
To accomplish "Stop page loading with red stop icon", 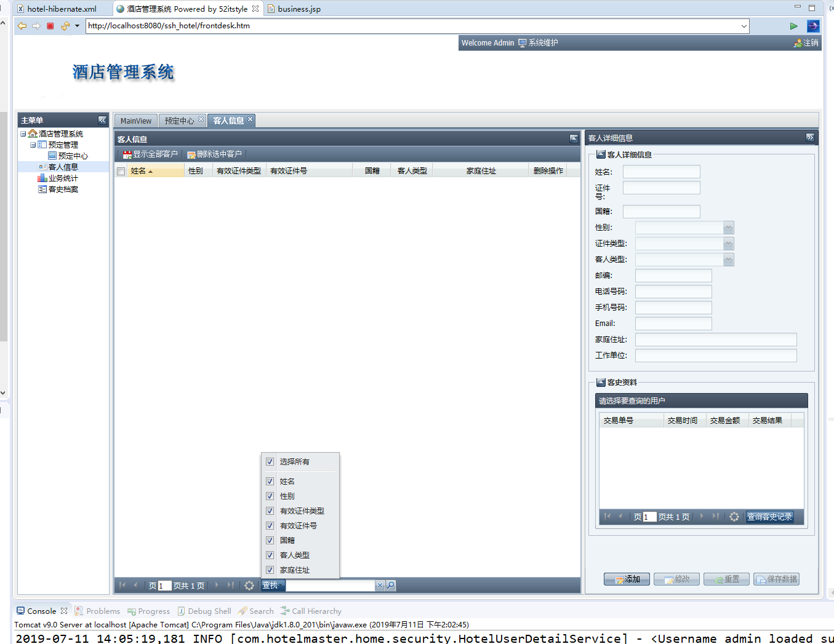I will (50, 26).
